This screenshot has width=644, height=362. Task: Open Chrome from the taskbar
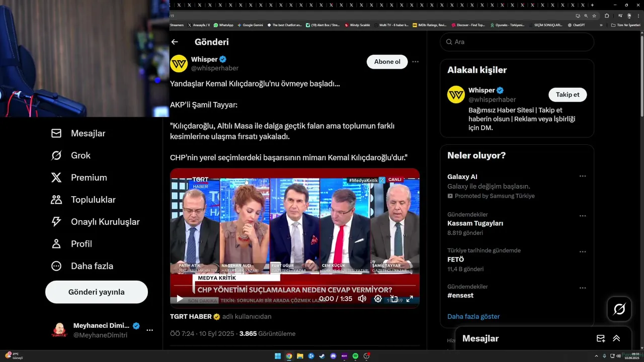click(289, 356)
